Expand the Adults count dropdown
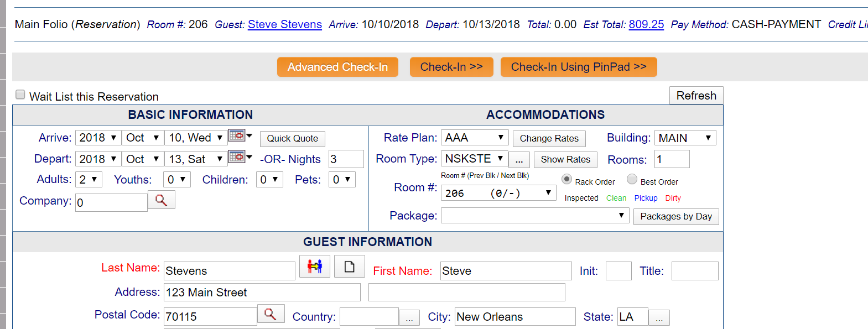The image size is (868, 329). pyautogui.click(x=89, y=179)
